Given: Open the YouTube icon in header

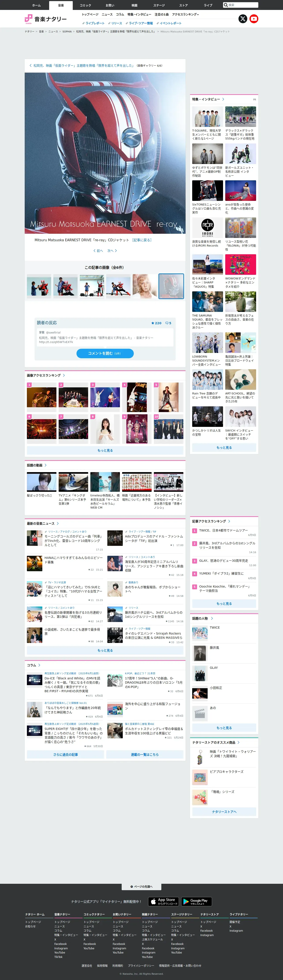Looking at the screenshot, I should 254,19.
